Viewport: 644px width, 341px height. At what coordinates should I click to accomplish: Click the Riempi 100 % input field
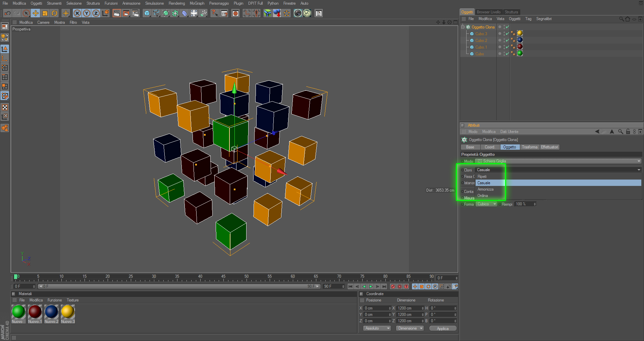(526, 204)
